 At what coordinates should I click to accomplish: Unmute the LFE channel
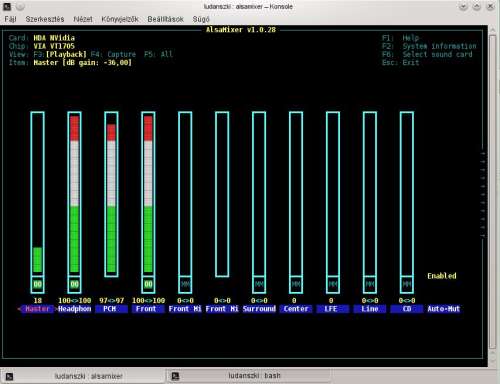333,284
